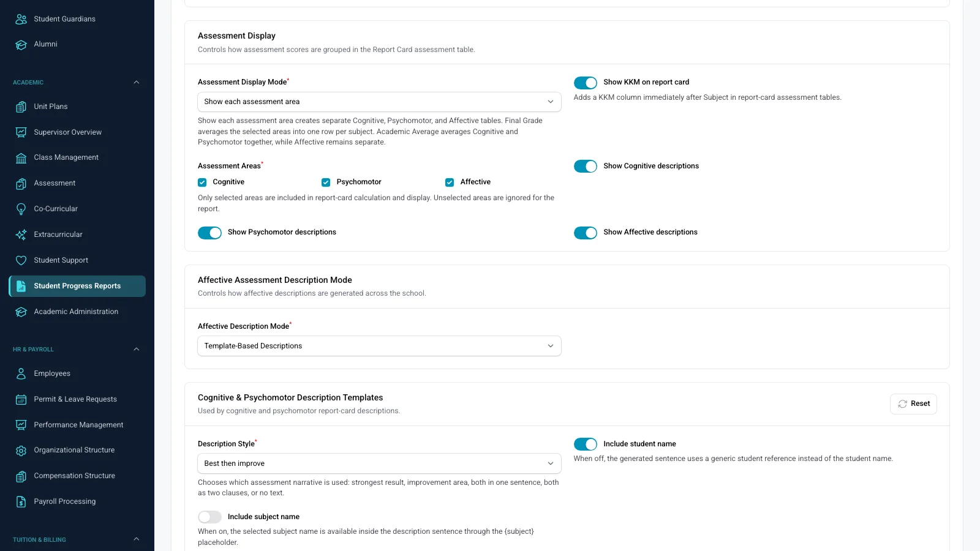980x551 pixels.
Task: Open the Affective Description Mode dropdown
Action: point(379,346)
